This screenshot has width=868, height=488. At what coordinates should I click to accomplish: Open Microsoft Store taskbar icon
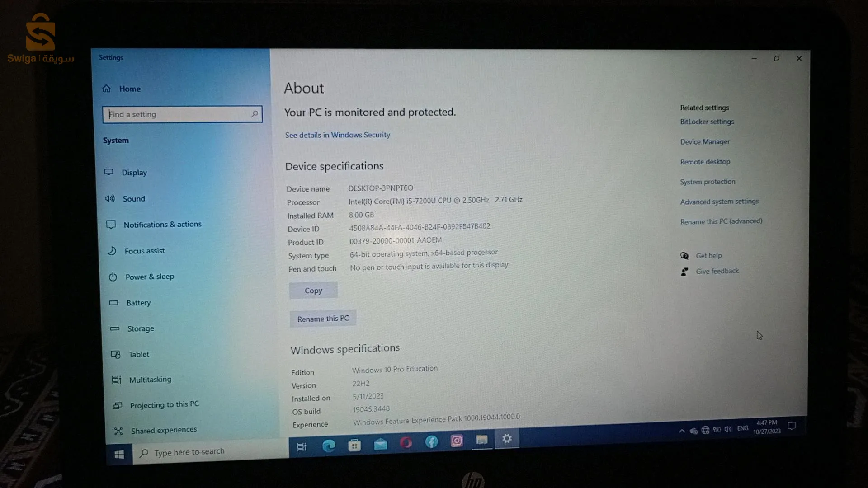coord(354,446)
